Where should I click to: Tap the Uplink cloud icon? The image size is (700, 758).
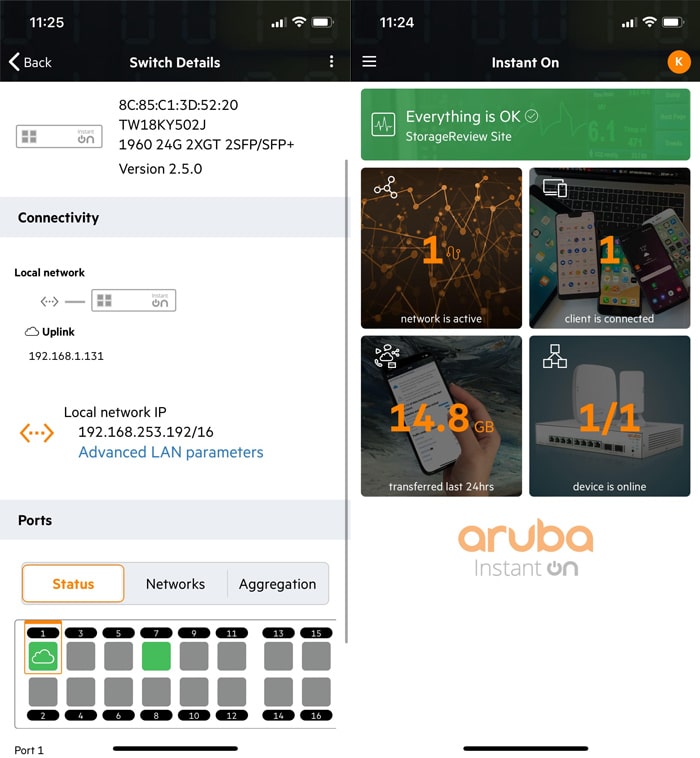click(32, 332)
